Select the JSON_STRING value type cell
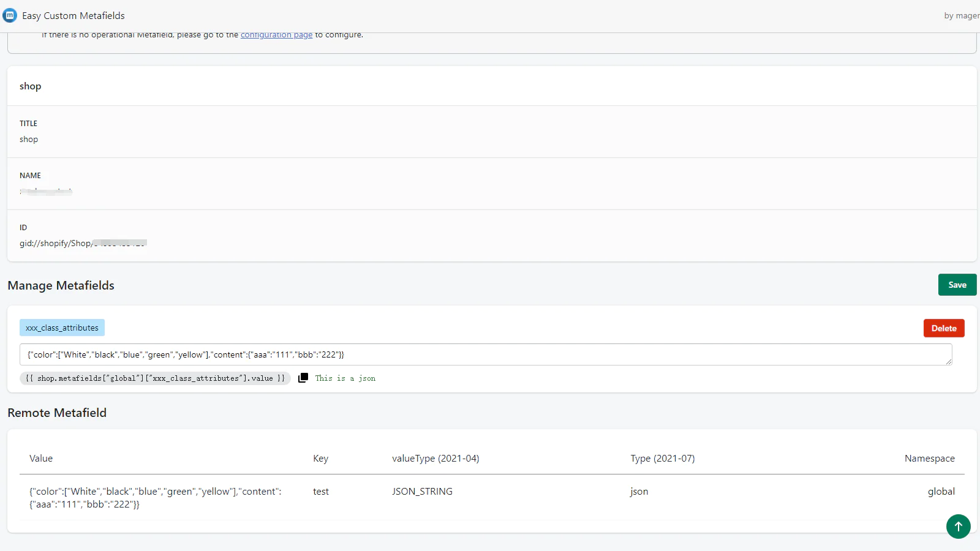The height and width of the screenshot is (551, 980). 422,491
